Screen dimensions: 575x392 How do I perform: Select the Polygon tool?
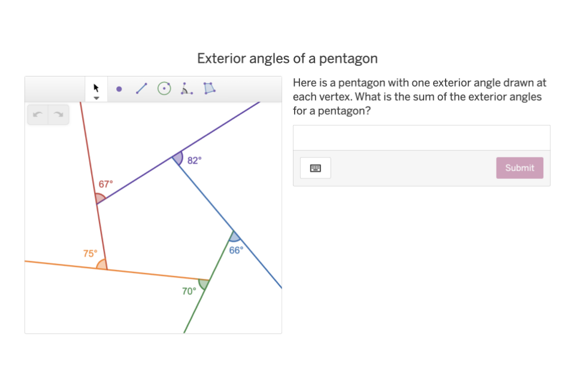[x=209, y=88]
